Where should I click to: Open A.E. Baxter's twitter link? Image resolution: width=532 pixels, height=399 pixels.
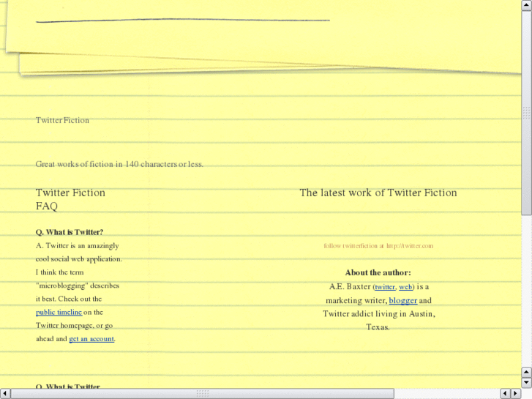385,287
